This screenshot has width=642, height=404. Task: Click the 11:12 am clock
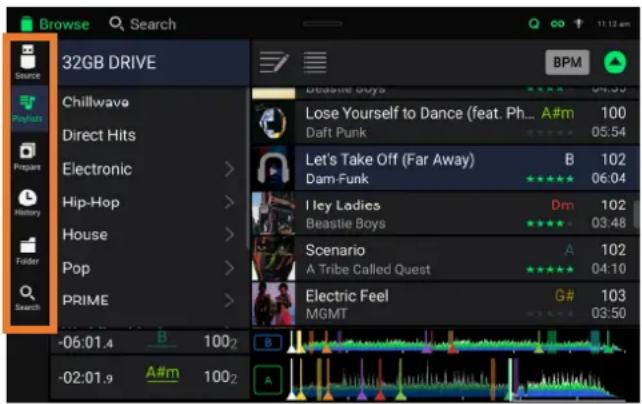613,24
